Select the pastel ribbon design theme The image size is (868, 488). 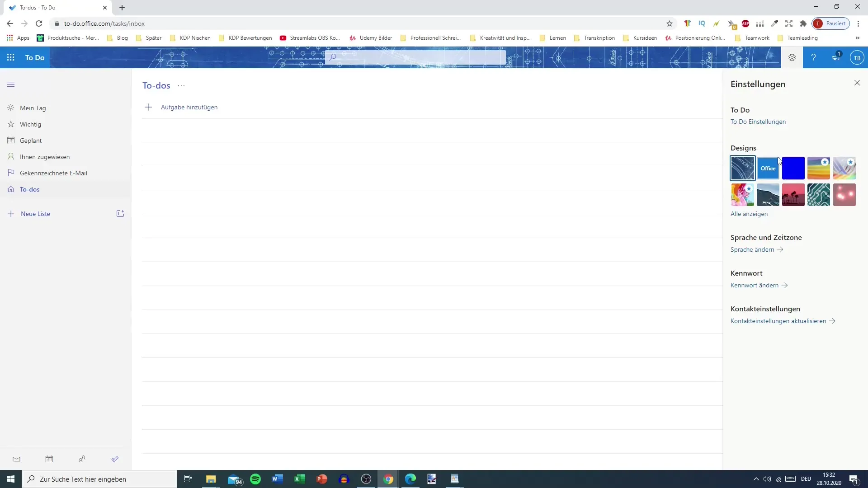point(844,168)
